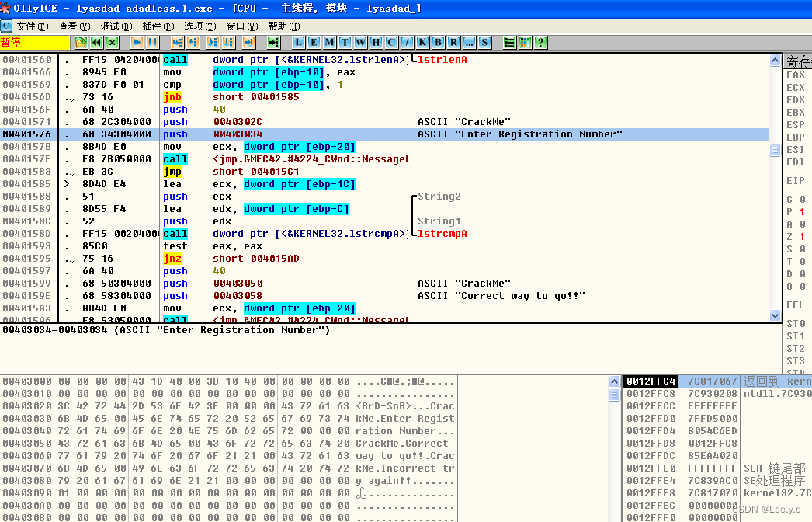Click the "Correct way to go!!" ASCII comment
Image resolution: width=812 pixels, height=522 pixels.
[501, 296]
